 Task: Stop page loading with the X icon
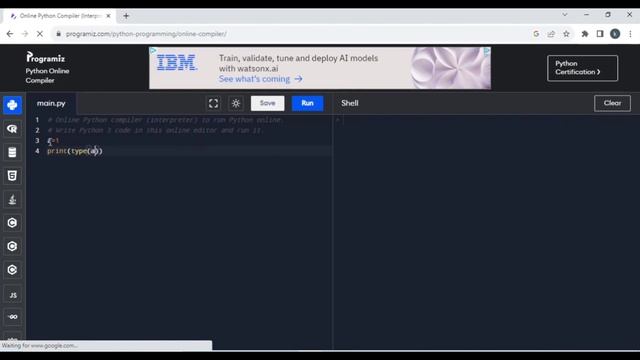40,34
